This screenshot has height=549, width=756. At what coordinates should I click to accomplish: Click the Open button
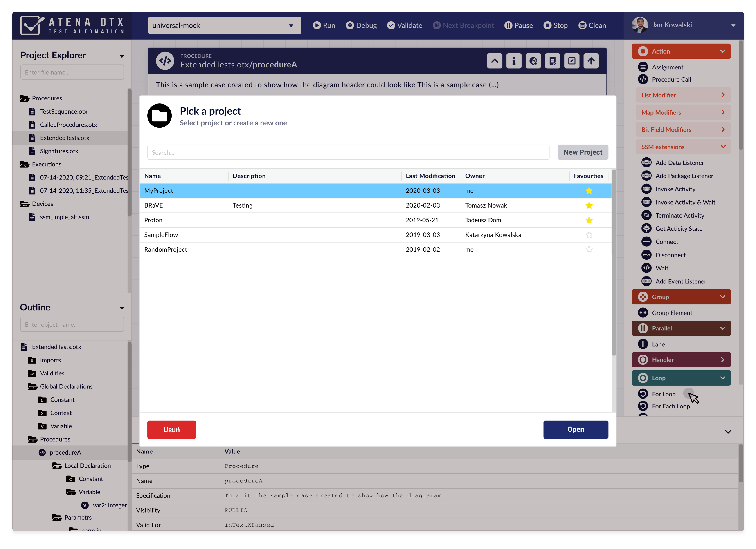point(576,429)
